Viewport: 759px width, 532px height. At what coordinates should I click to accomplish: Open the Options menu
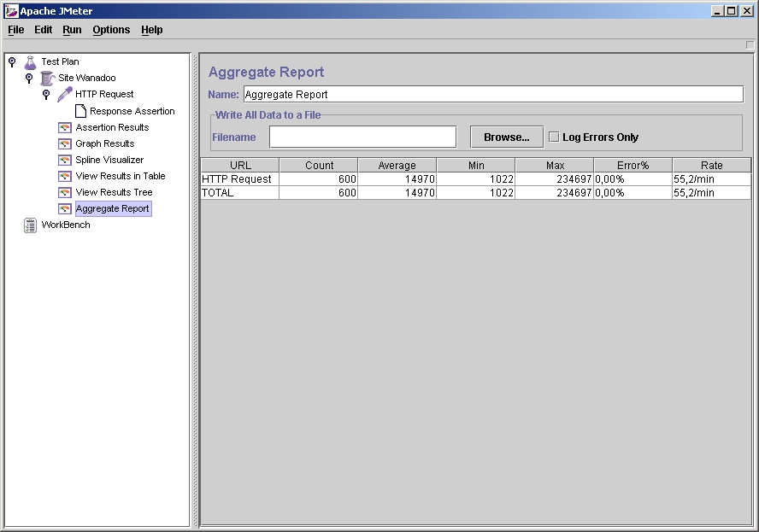111,30
